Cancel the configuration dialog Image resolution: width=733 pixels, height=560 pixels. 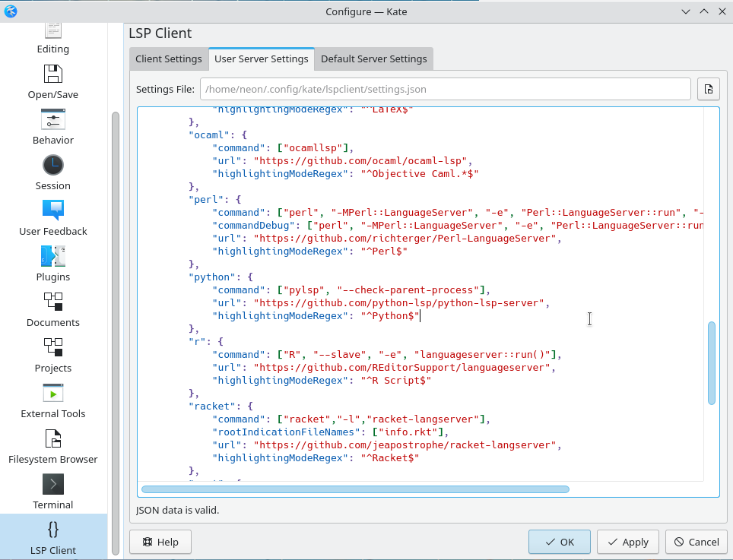coord(697,542)
